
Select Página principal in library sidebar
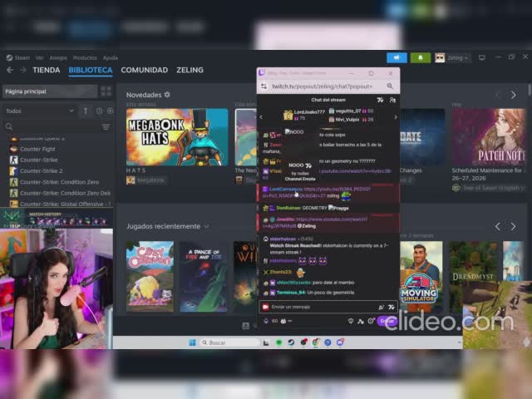50,91
